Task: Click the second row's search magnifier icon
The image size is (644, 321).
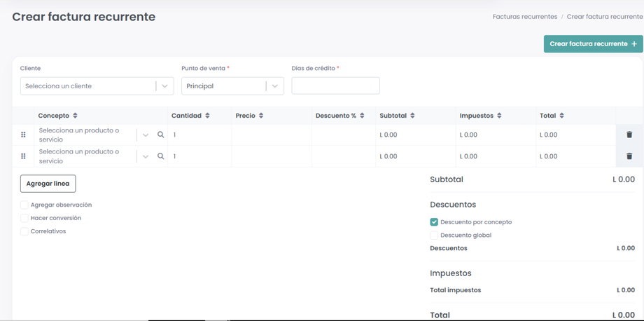Action: coord(161,156)
